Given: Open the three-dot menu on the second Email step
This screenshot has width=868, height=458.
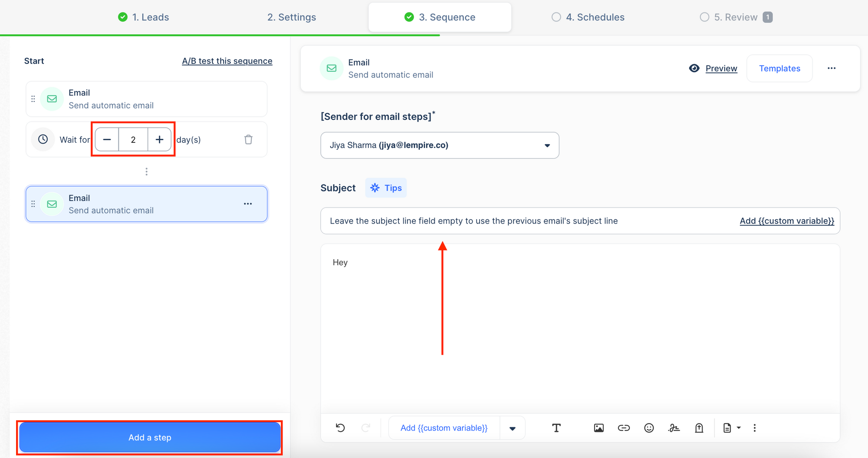Looking at the screenshot, I should coord(248,204).
